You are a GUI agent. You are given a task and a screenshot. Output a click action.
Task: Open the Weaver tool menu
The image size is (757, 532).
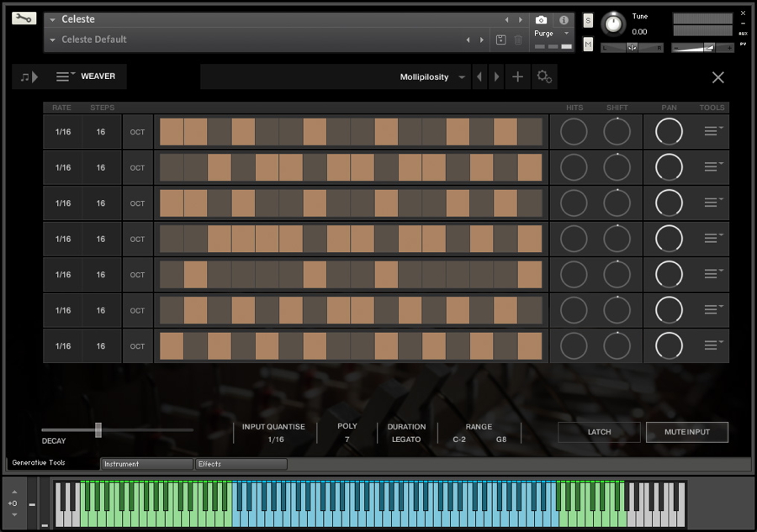tap(66, 76)
